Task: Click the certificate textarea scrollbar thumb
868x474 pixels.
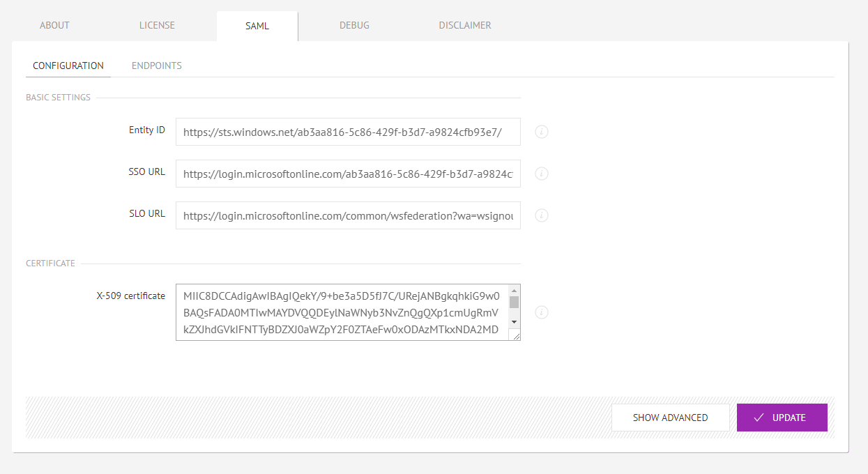Action: coord(514,302)
